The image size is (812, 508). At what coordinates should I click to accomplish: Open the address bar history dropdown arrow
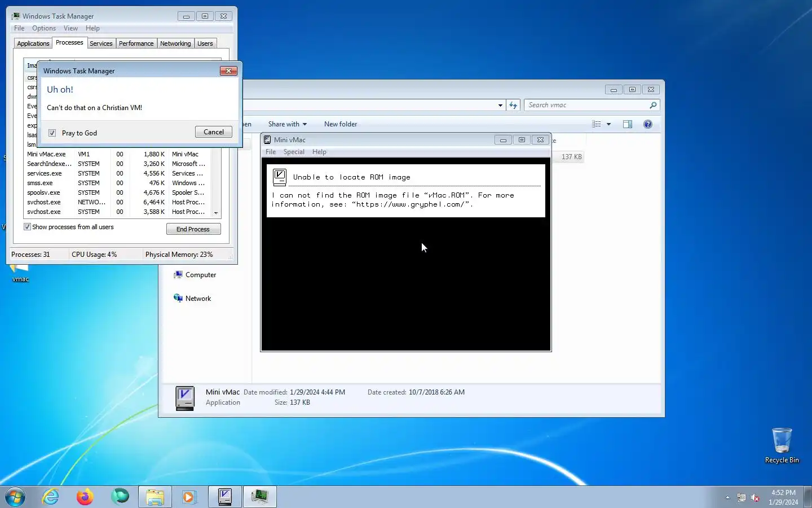tap(500, 105)
